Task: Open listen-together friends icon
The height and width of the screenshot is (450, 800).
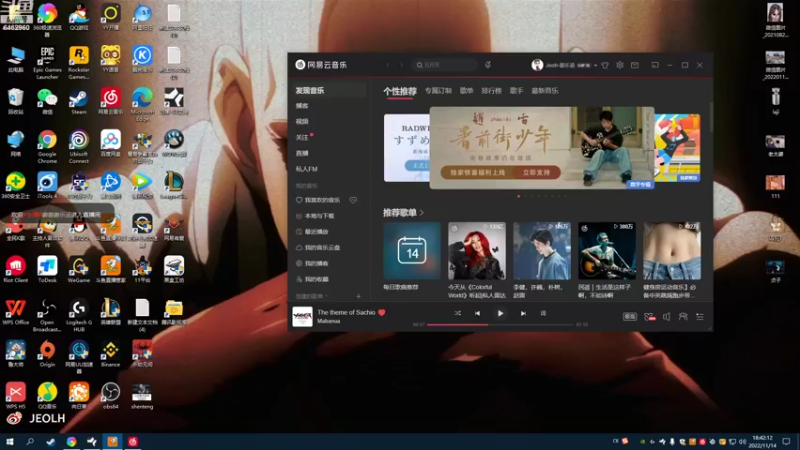Action: (683, 317)
